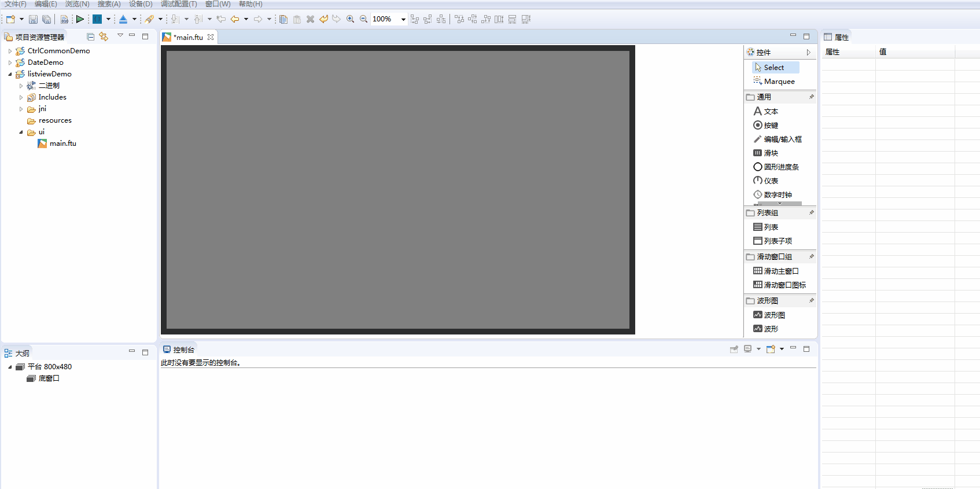Toggle the pin on the 列表组 palette drawer
Viewport: 980px width, 489px height.
click(x=811, y=212)
